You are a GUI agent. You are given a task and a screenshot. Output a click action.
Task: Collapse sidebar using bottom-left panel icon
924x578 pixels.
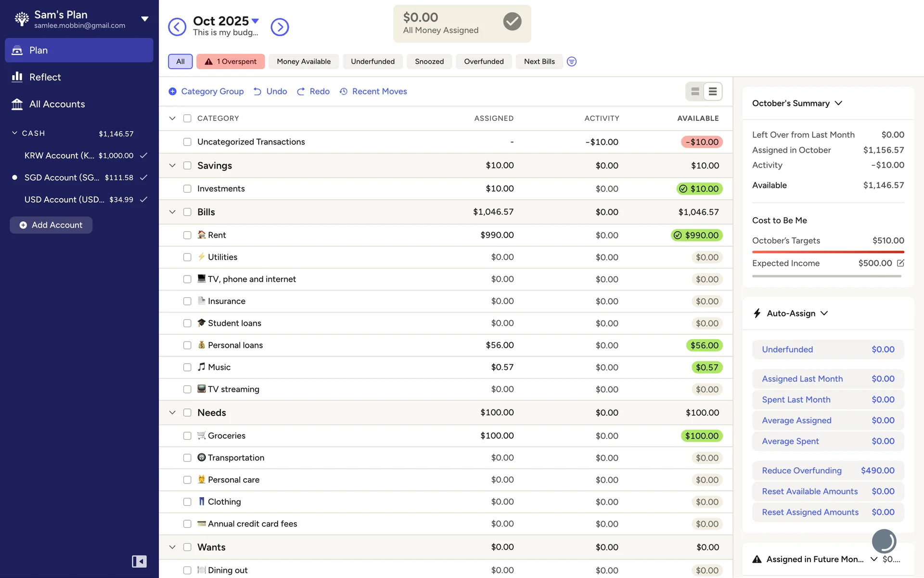coord(139,561)
